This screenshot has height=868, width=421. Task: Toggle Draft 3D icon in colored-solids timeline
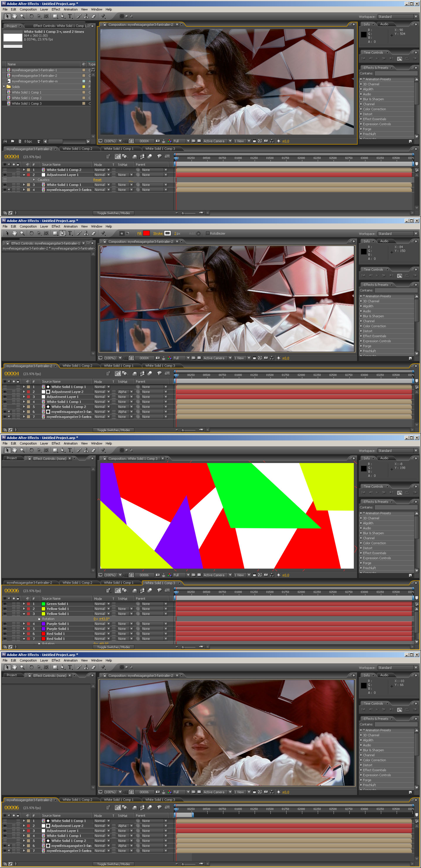point(125,590)
